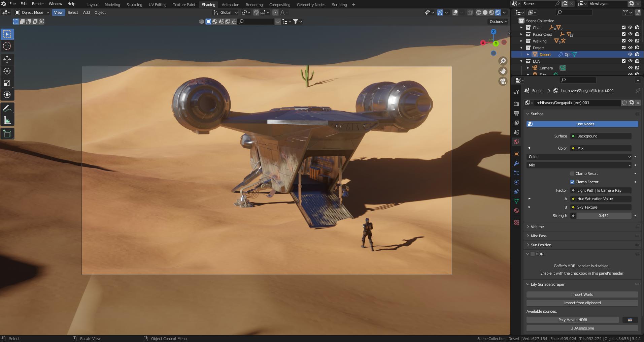Image resolution: width=644 pixels, height=342 pixels.
Task: Pick the Rotate tool in the toolbar
Action: coord(7,71)
